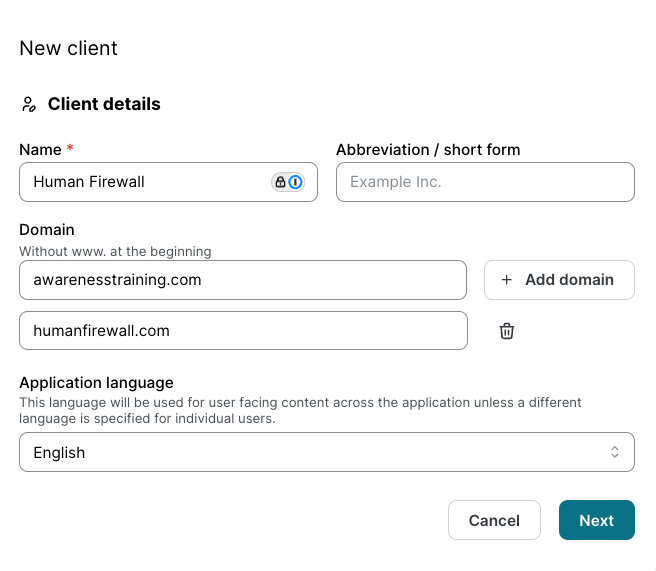
Task: Click the plus icon on Add domain
Action: (x=506, y=280)
